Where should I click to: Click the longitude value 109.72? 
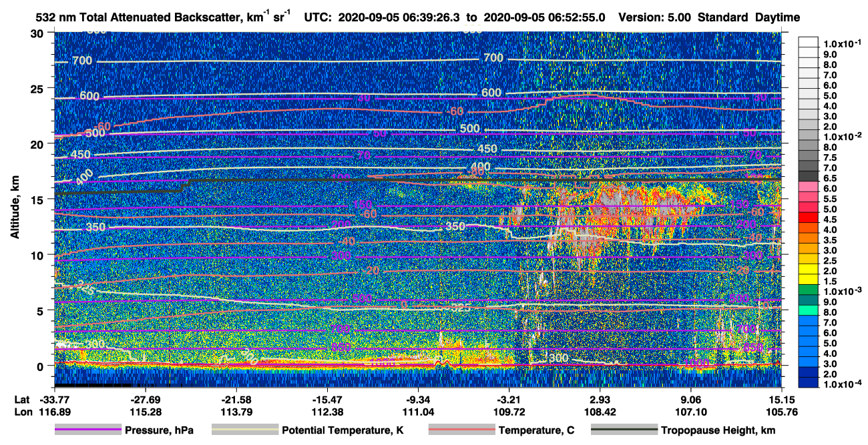[509, 412]
